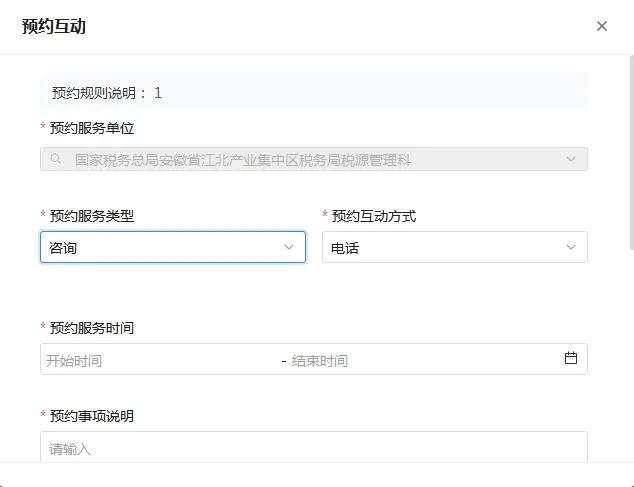This screenshot has width=634, height=487.
Task: Select the 咨询 service type box
Action: tap(173, 247)
